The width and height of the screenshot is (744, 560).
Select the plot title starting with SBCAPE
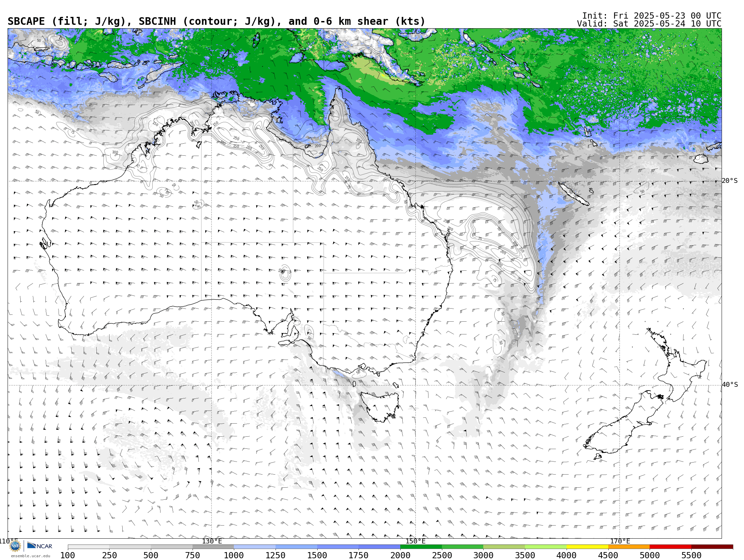(216, 21)
